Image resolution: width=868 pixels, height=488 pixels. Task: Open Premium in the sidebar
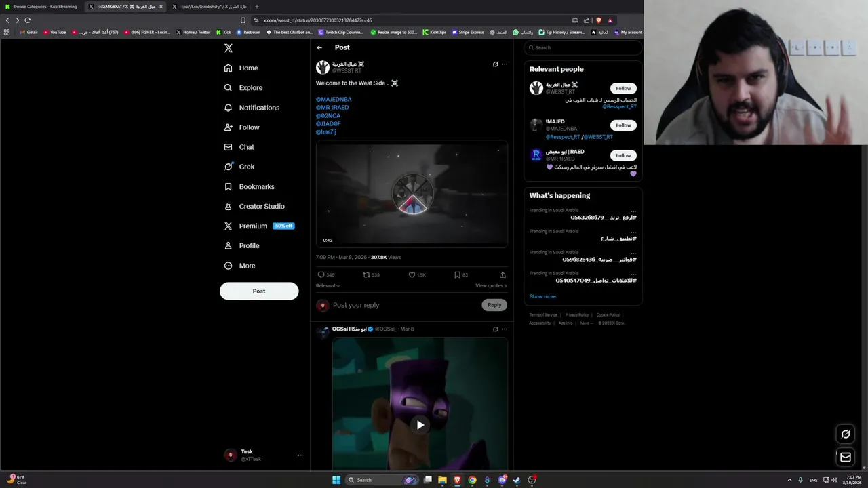258,226
